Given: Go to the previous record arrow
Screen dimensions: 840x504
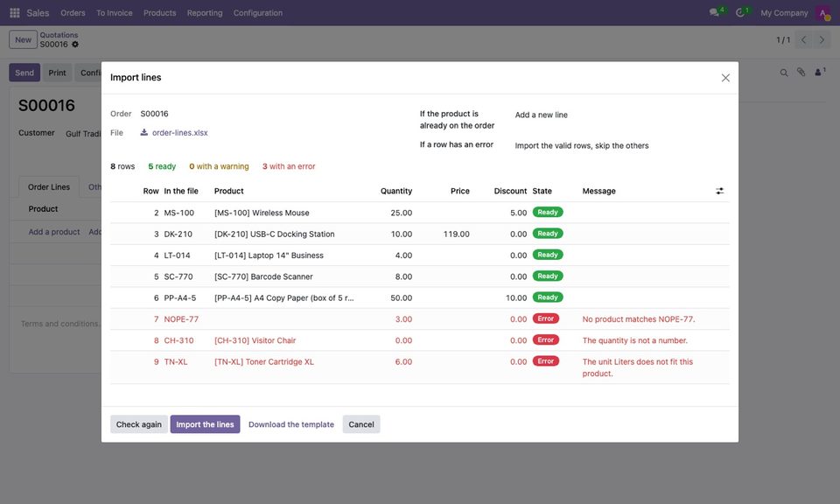Looking at the screenshot, I should pos(803,39).
